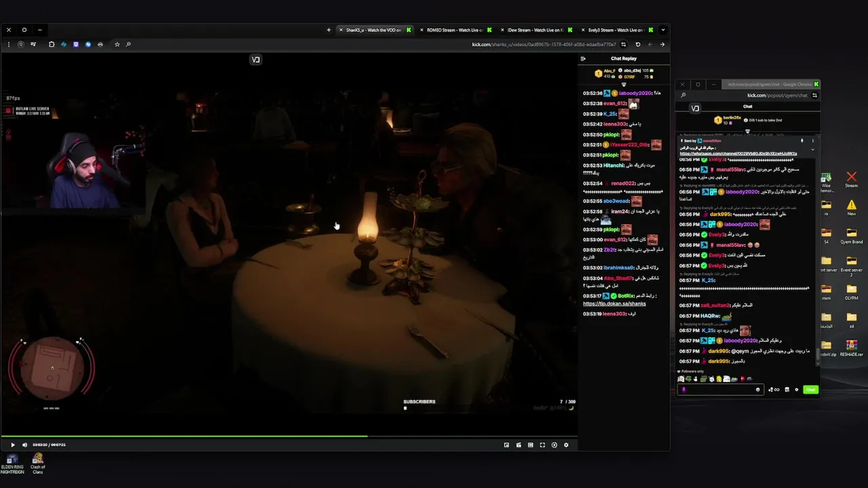The width and height of the screenshot is (868, 488).
Task: Open whatsapp channel link in pinned message
Action: coord(738,154)
